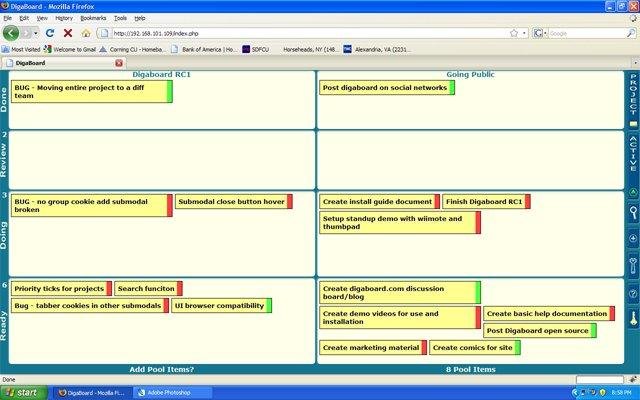Click the wrench settings sidebar icon

pos(633,265)
